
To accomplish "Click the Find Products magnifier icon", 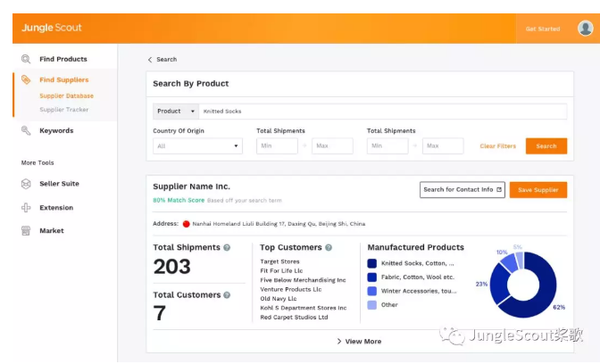I will tap(26, 59).
